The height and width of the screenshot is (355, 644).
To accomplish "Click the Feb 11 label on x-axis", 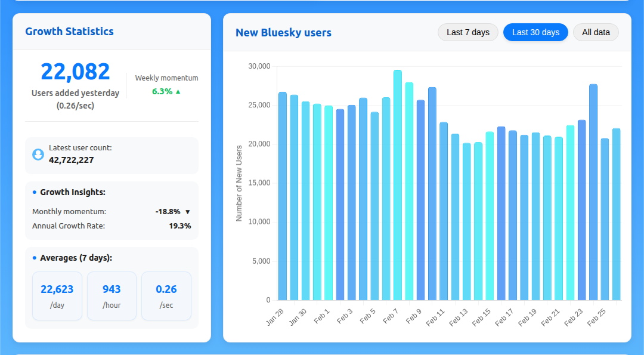I will coord(436,317).
